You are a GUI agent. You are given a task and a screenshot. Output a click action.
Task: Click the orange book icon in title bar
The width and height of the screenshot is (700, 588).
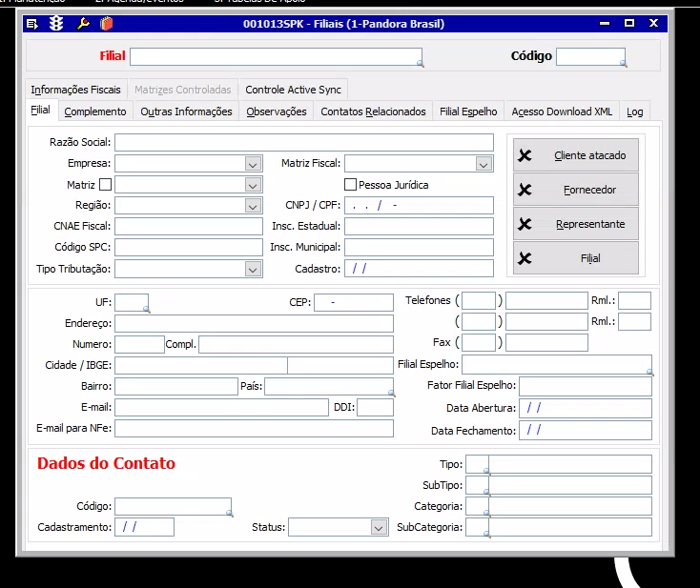pyautogui.click(x=106, y=23)
